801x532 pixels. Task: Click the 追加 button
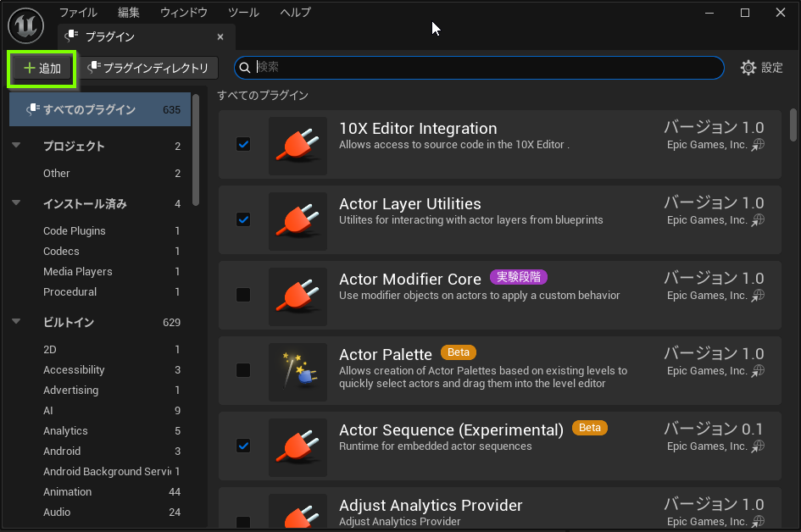click(42, 68)
